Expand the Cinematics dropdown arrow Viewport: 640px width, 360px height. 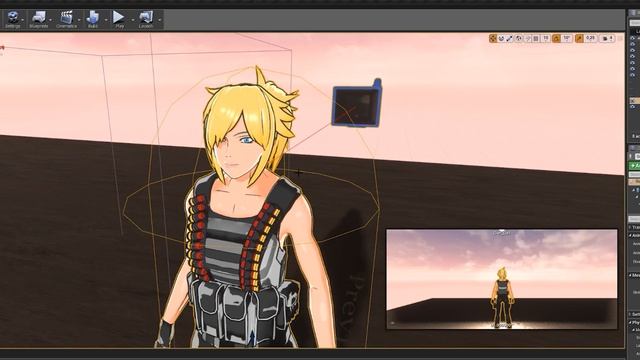[79, 20]
